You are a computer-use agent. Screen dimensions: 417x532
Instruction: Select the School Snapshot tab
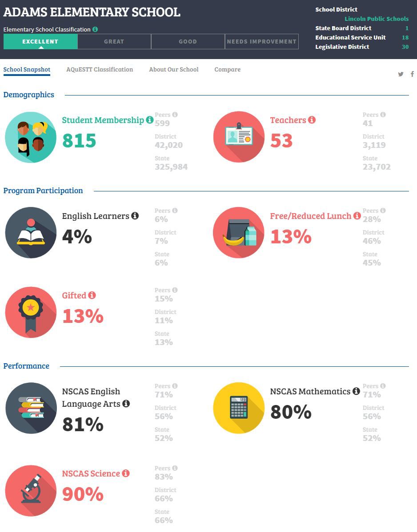(27, 70)
